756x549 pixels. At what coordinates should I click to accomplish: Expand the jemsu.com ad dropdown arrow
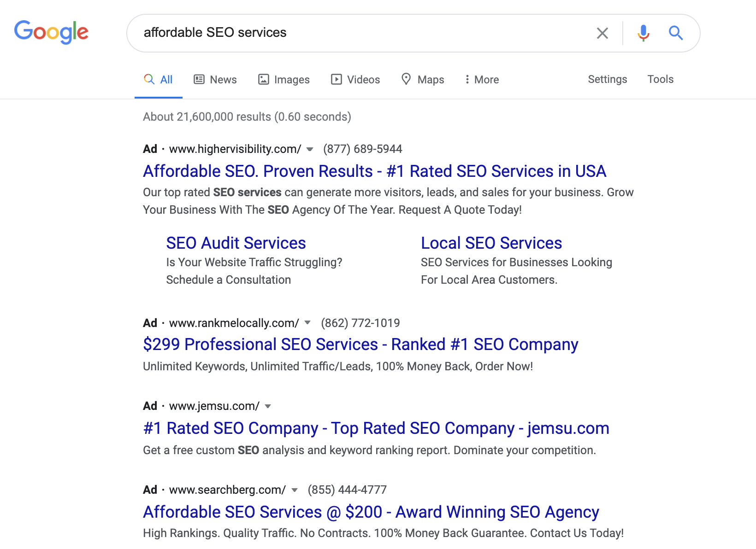coord(268,406)
